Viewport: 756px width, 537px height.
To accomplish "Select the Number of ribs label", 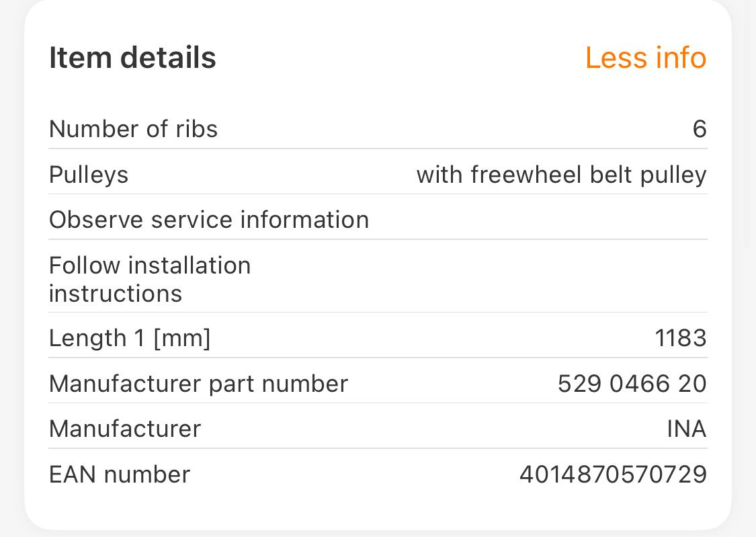I will pos(133,128).
